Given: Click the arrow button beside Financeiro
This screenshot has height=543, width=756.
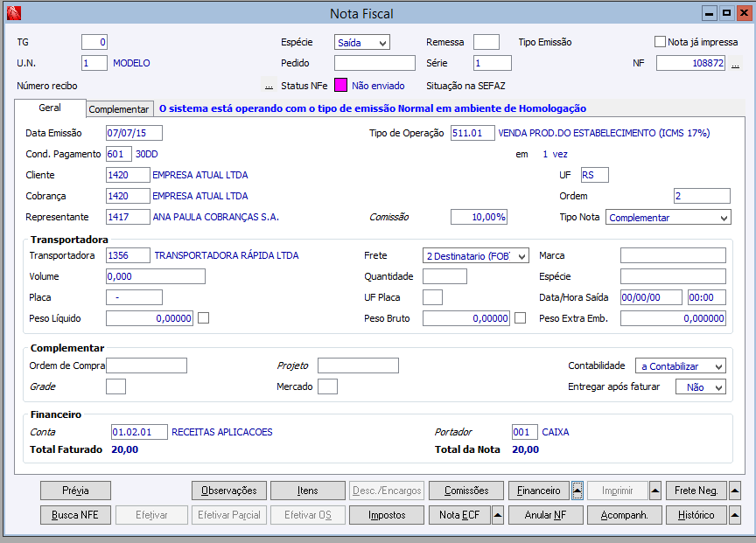Looking at the screenshot, I should [577, 491].
